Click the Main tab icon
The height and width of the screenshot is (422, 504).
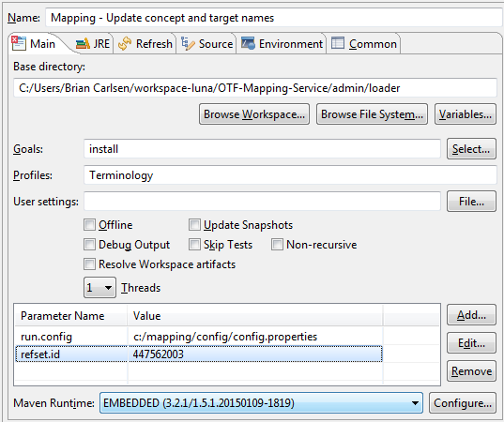pos(19,43)
